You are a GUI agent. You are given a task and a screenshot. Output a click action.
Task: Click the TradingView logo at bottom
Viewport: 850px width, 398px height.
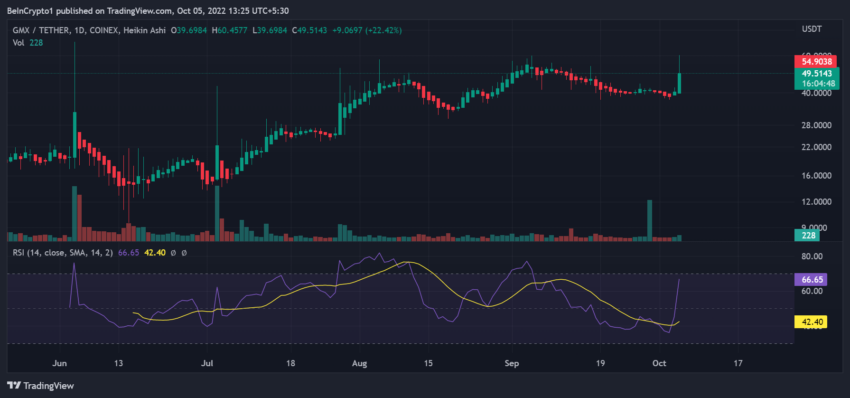[41, 386]
